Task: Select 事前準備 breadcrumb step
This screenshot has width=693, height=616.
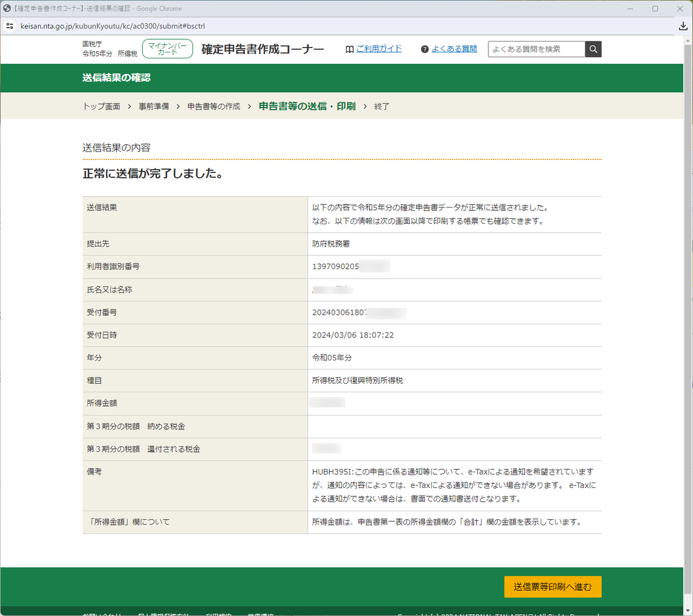Action: pyautogui.click(x=154, y=106)
